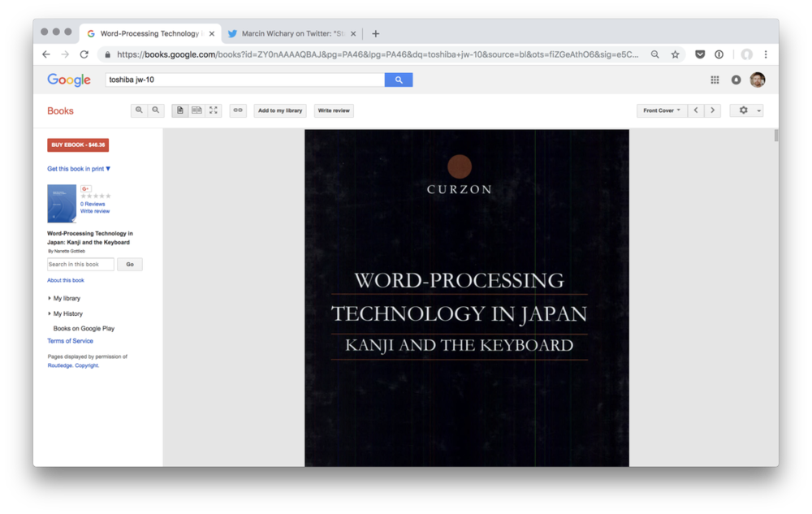Viewport: 812px width, 514px height.
Task: Click Add to my library
Action: click(280, 110)
